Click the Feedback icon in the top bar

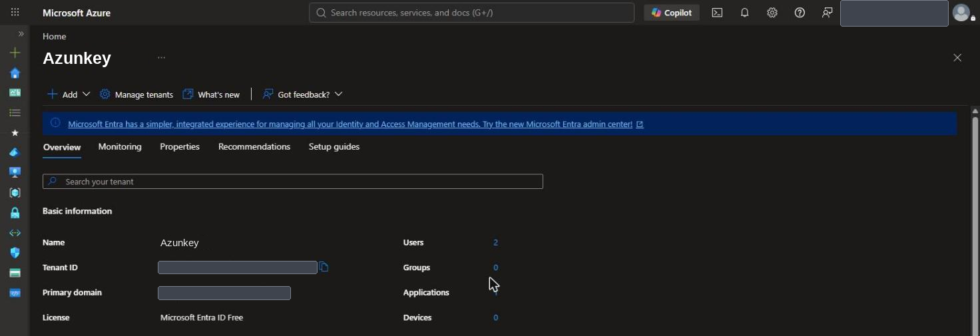pos(827,13)
